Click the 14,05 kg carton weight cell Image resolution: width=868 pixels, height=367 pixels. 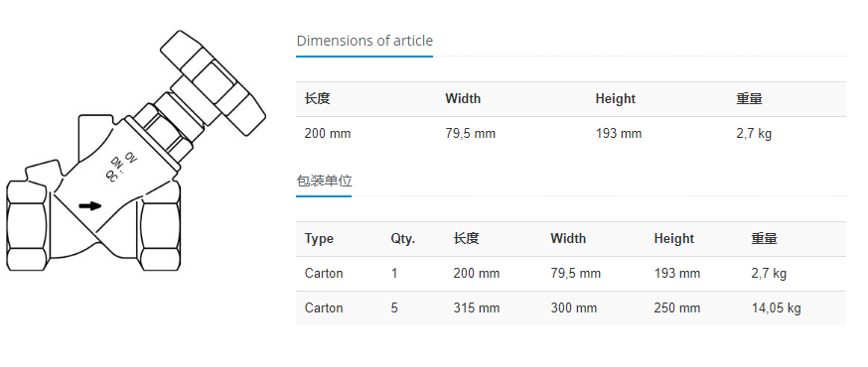pos(776,307)
